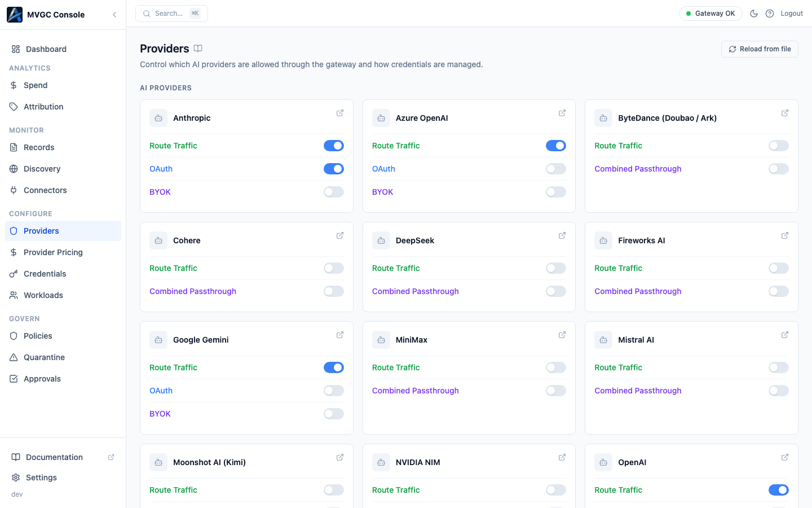The height and width of the screenshot is (508, 812).
Task: Toggle dark mode moon icon
Action: [754, 14]
